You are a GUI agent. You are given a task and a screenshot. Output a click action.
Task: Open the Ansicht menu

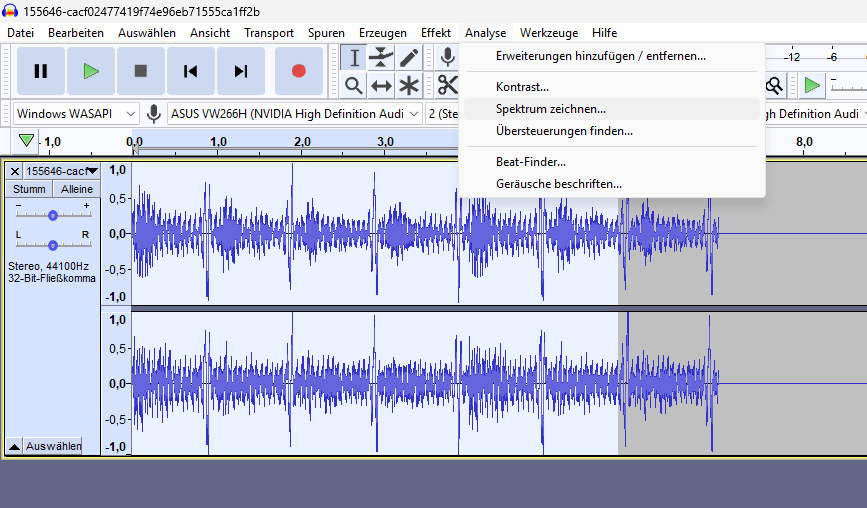click(210, 33)
